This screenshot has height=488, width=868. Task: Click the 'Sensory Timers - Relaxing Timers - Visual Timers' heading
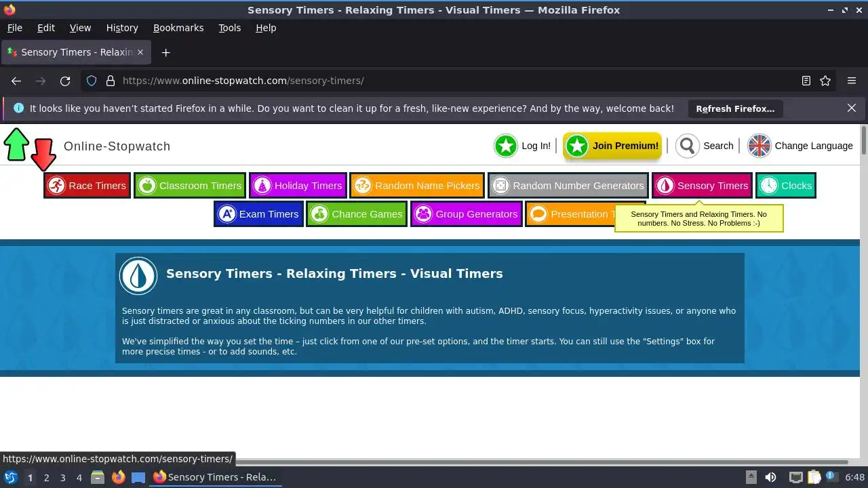pos(334,274)
